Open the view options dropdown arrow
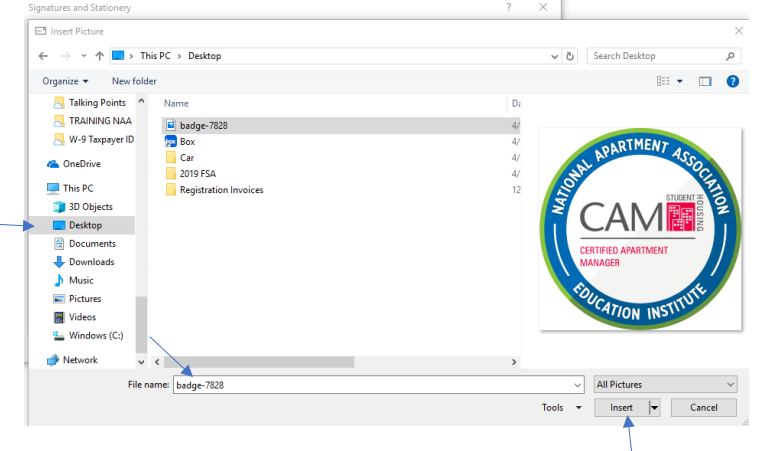 pos(680,81)
